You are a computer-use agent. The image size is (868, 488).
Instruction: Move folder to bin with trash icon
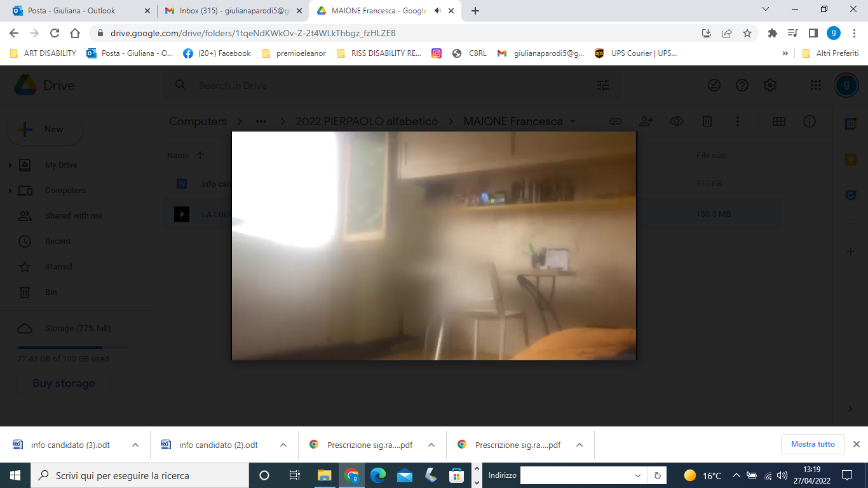tap(707, 121)
